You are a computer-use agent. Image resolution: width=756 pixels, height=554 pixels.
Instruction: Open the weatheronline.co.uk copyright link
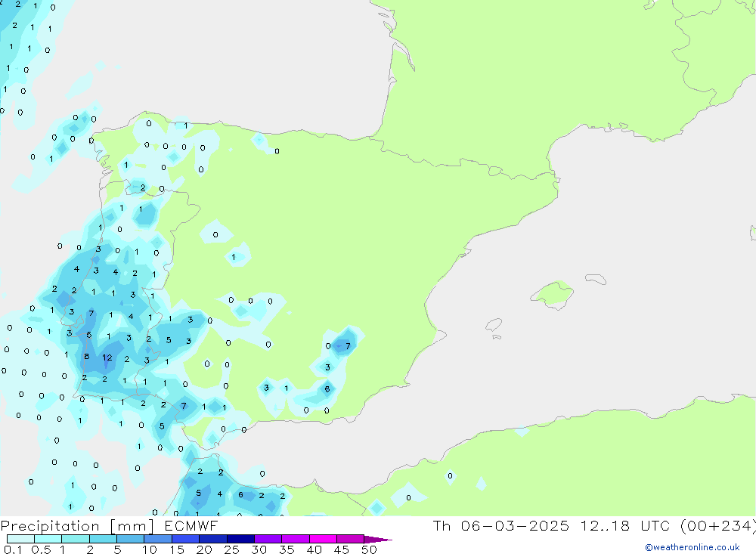click(x=692, y=547)
